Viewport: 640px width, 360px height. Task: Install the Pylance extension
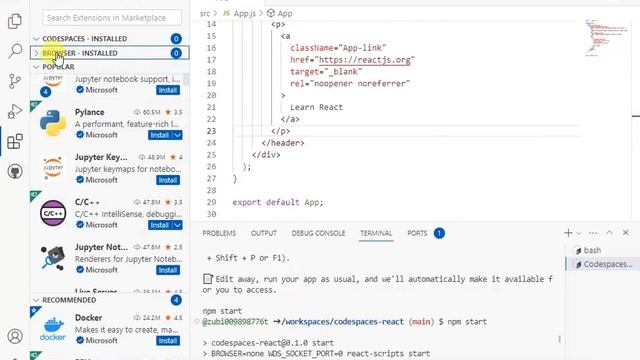[x=160, y=135]
